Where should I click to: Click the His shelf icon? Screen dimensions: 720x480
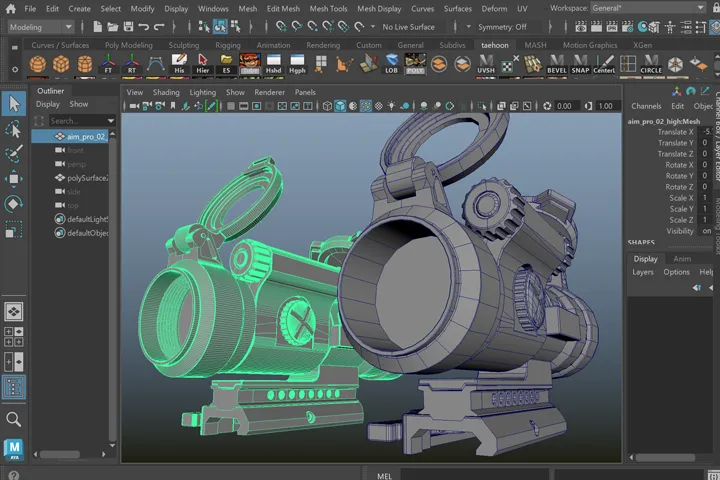179,64
